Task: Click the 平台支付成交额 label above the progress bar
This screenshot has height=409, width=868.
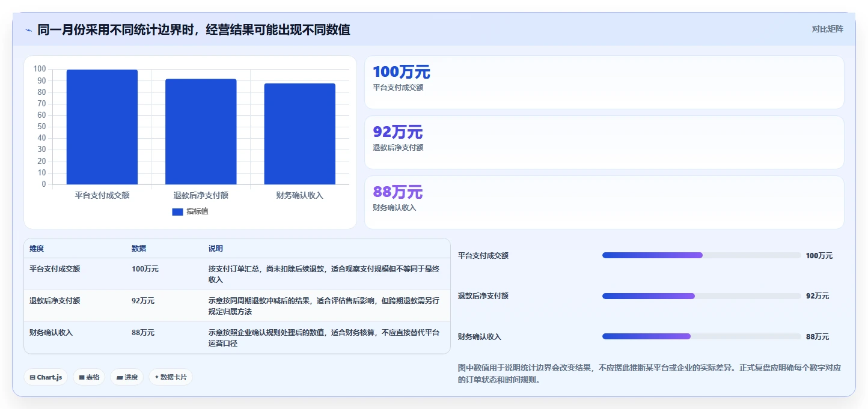Action: click(483, 256)
